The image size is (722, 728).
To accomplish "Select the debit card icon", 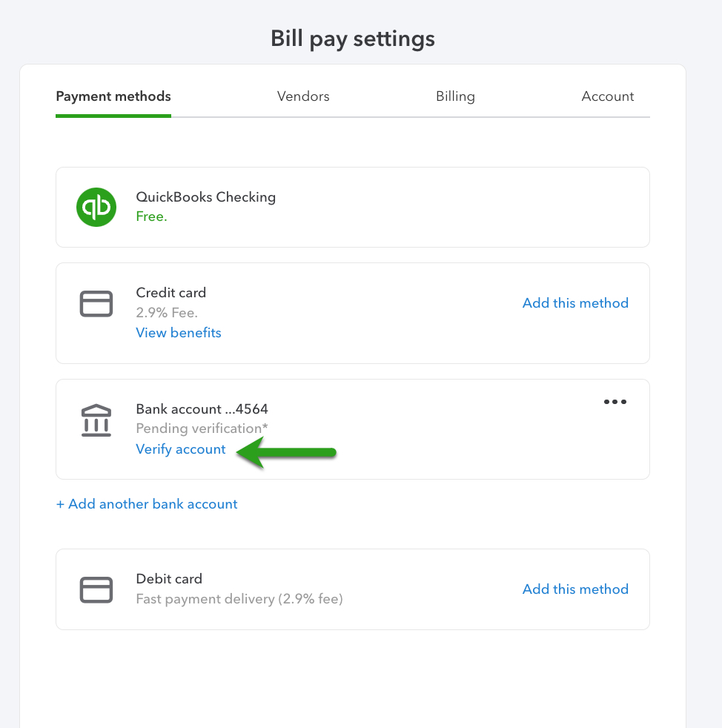I will pos(96,589).
